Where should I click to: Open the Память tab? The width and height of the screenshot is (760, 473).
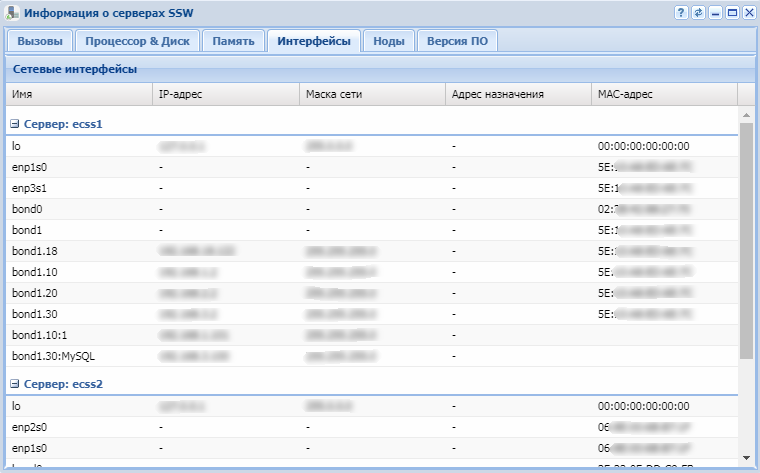click(x=233, y=41)
